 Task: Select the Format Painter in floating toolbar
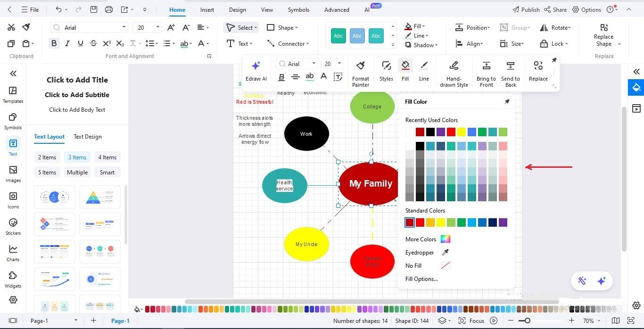[x=361, y=74]
